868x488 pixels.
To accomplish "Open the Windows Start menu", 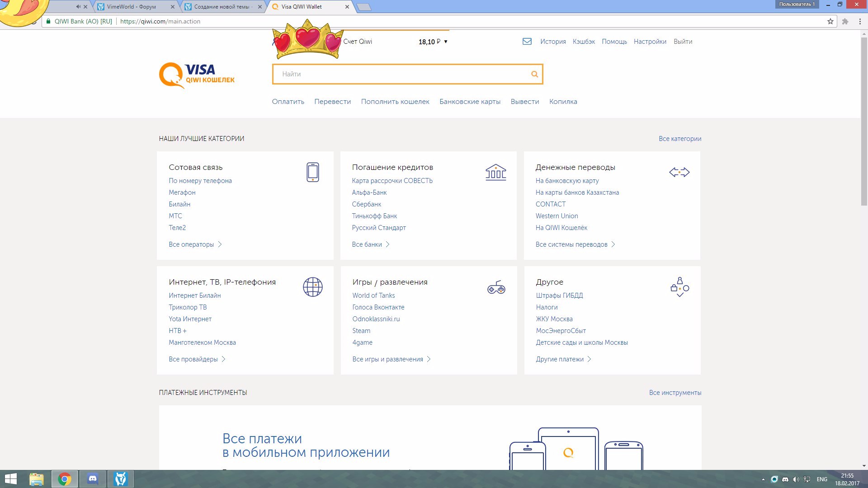I will [x=10, y=479].
